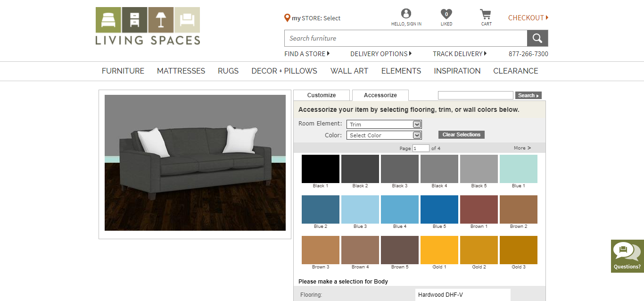644x301 pixels.
Task: Select the Gold 2 swatch
Action: (479, 250)
